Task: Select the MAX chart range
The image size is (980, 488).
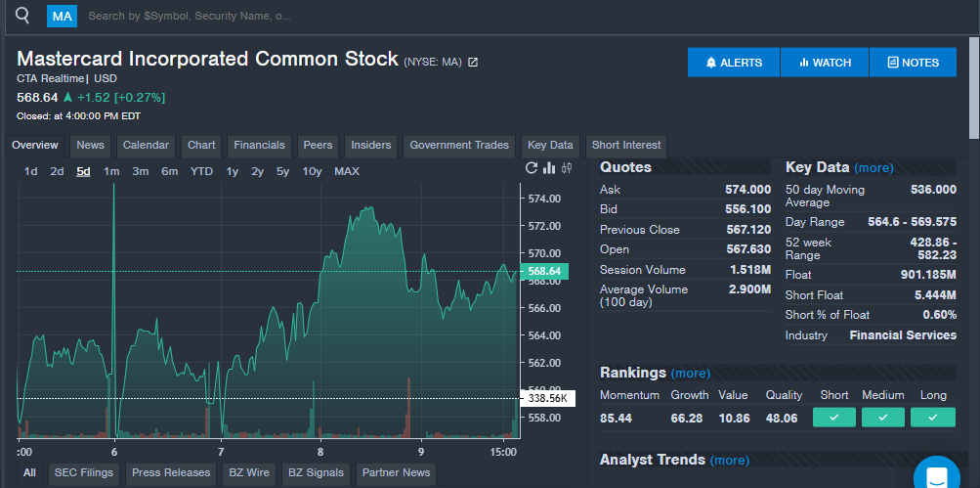Action: (x=347, y=171)
